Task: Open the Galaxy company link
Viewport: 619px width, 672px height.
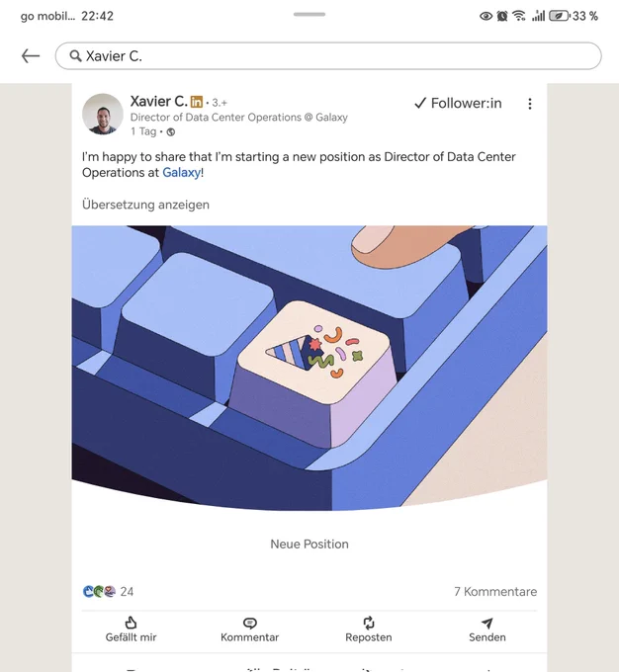Action: click(x=181, y=172)
